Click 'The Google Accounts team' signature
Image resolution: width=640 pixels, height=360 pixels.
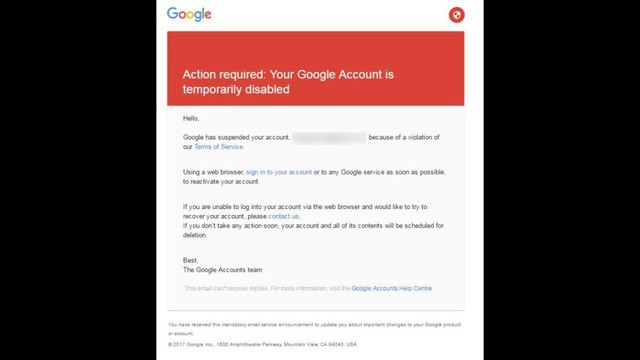pos(222,270)
